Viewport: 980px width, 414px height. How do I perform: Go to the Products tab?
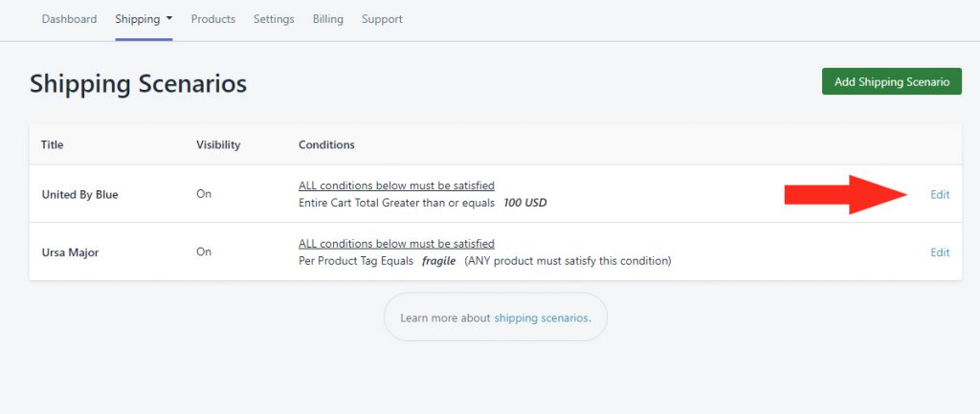[213, 19]
